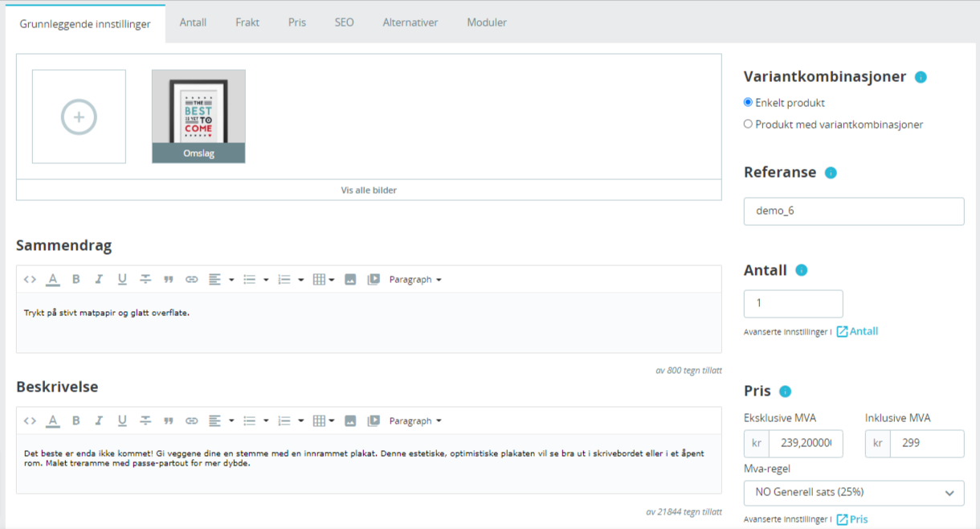Toggle italic in Beskrivelse editor
980x529 pixels.
[x=99, y=421]
